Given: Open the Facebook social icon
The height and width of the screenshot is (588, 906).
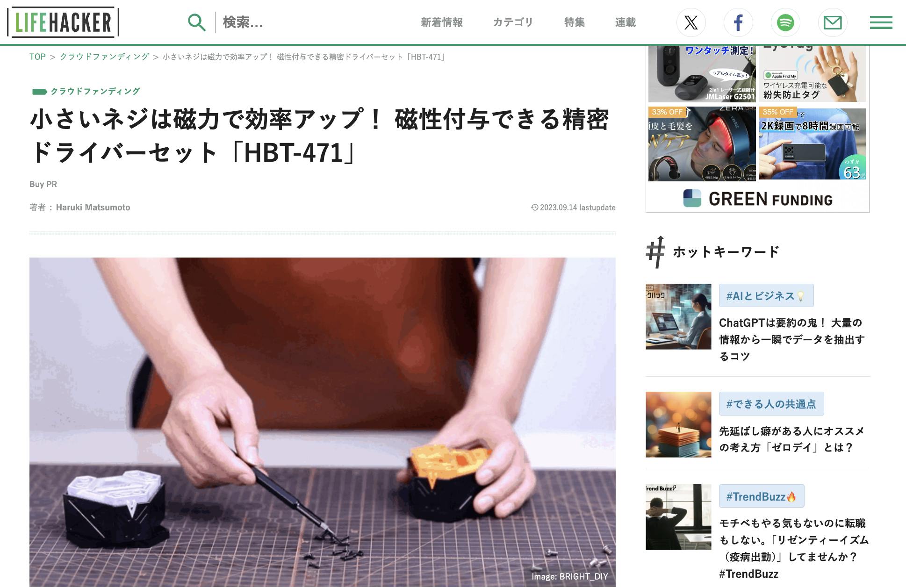Looking at the screenshot, I should (738, 22).
